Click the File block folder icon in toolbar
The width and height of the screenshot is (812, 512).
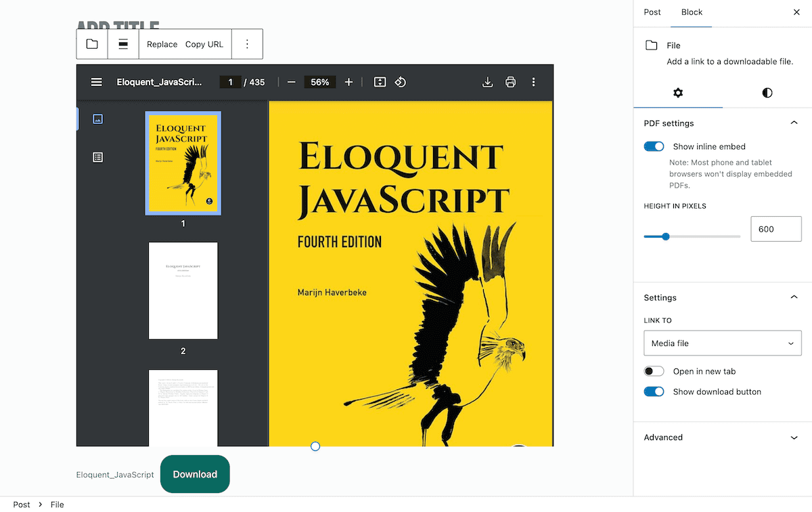92,44
